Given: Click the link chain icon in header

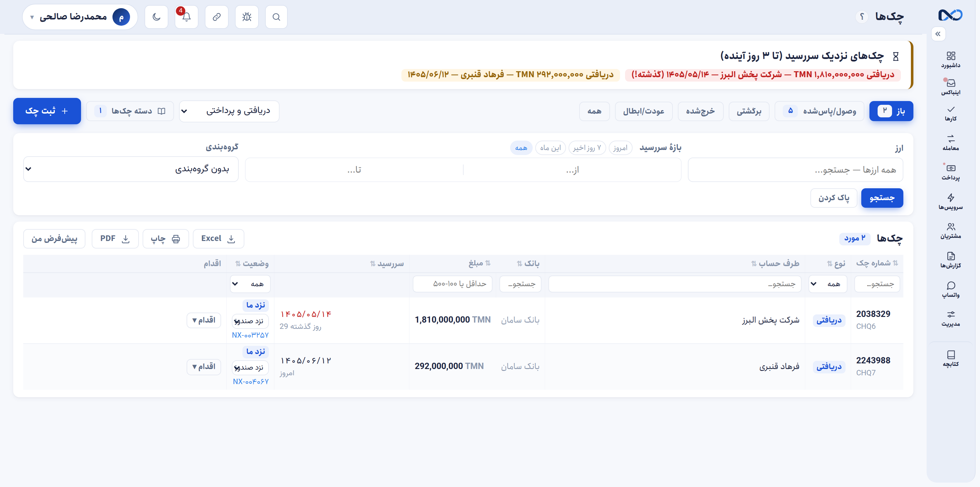Looking at the screenshot, I should (216, 17).
